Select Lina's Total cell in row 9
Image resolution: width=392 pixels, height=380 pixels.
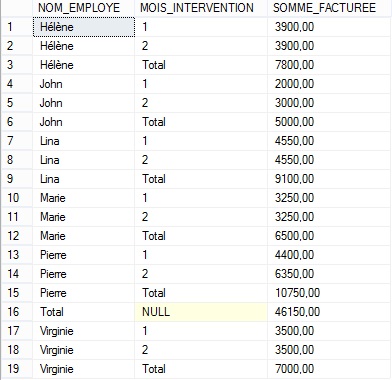(201, 179)
